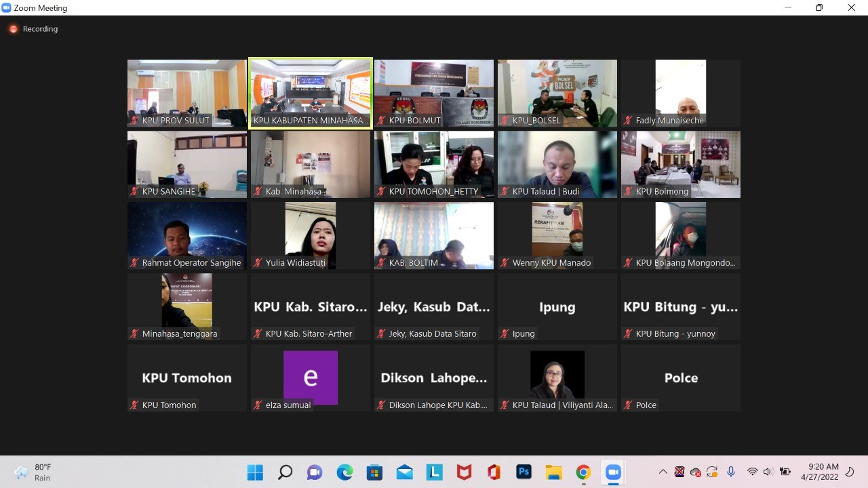This screenshot has width=868, height=488.
Task: Click the purple elza sumual avatar
Action: click(x=311, y=377)
